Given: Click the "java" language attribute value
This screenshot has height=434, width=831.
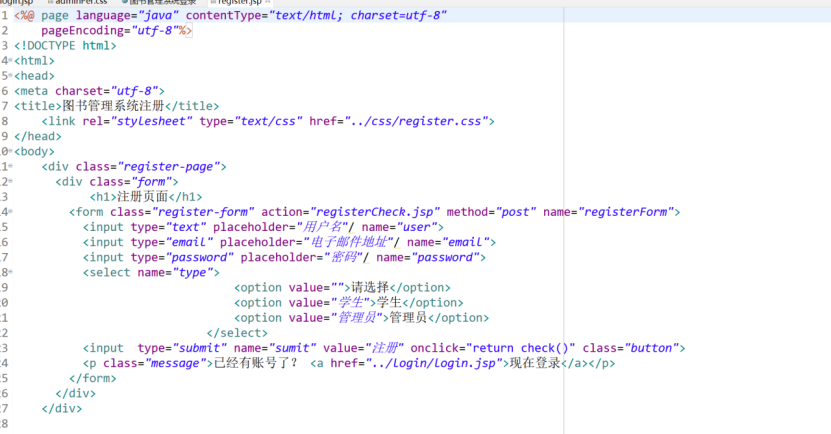Looking at the screenshot, I should (158, 15).
